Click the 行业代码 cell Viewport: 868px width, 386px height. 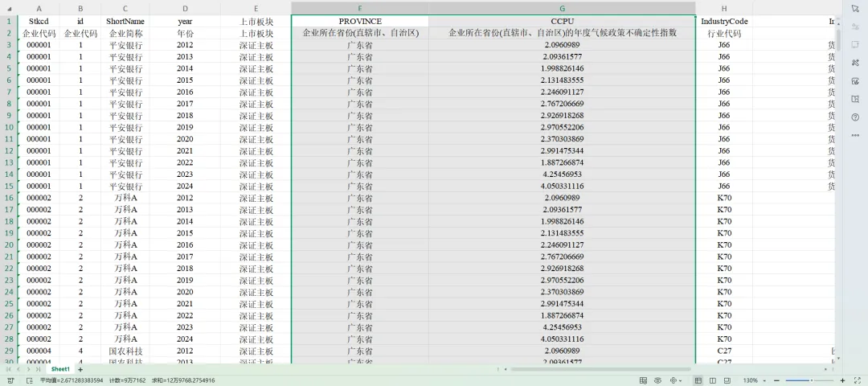click(724, 33)
